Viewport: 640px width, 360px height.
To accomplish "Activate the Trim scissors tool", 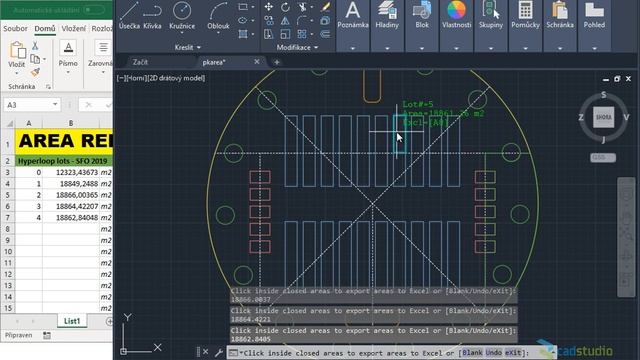I will 302,7.
